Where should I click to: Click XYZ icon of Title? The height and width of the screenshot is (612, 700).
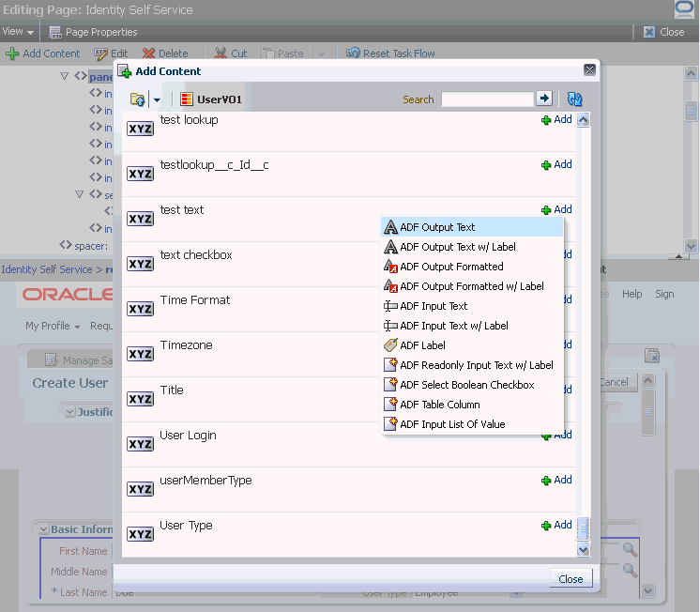(140, 399)
